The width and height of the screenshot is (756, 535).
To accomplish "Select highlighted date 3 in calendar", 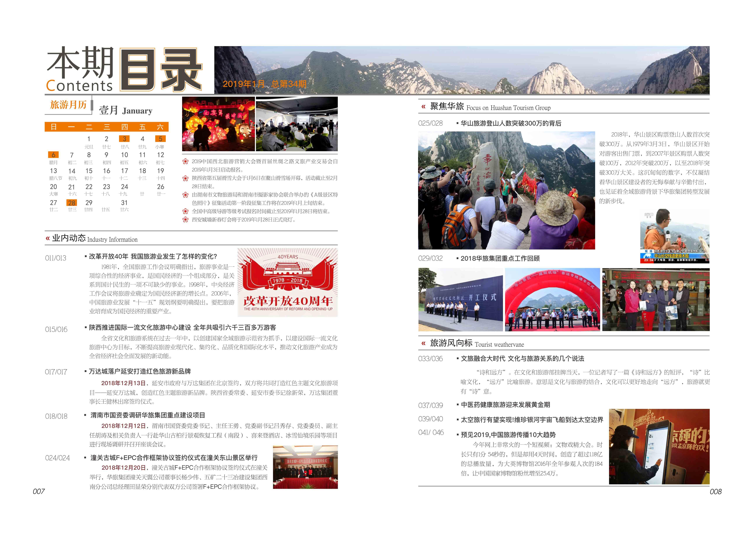I will coord(124,139).
